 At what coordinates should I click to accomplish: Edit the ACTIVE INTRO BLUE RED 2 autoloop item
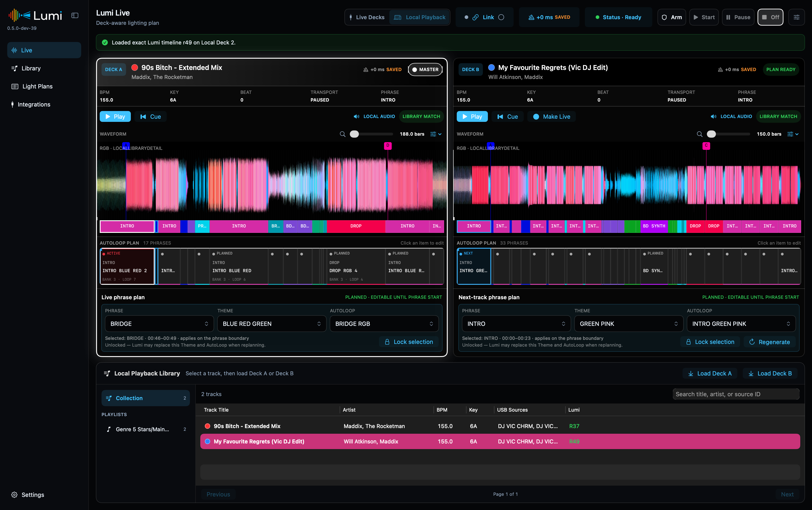(x=127, y=266)
